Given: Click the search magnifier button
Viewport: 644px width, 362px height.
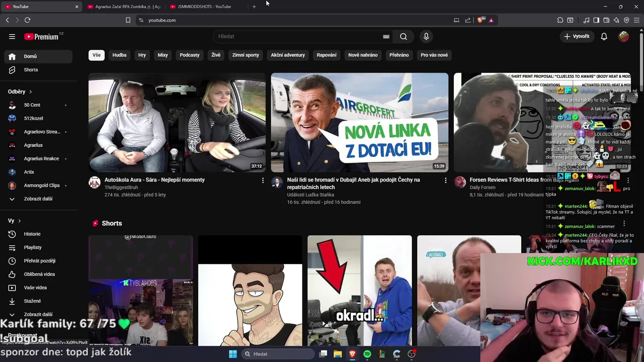Looking at the screenshot, I should coord(404,36).
